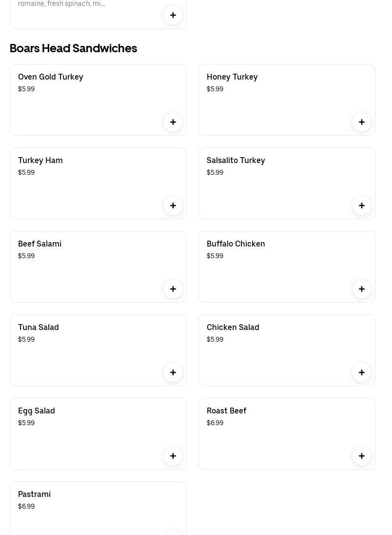Open Oven Gold Turkey item name
Image resolution: width=392 pixels, height=535 pixels.
pos(51,77)
